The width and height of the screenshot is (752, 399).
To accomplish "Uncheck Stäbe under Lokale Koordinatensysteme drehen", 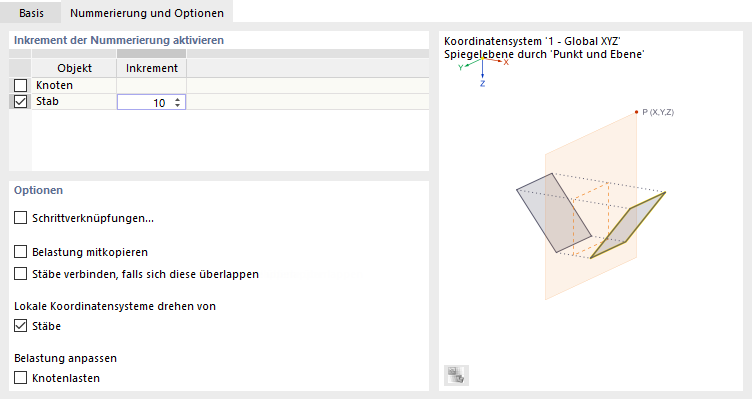I will click(20, 326).
